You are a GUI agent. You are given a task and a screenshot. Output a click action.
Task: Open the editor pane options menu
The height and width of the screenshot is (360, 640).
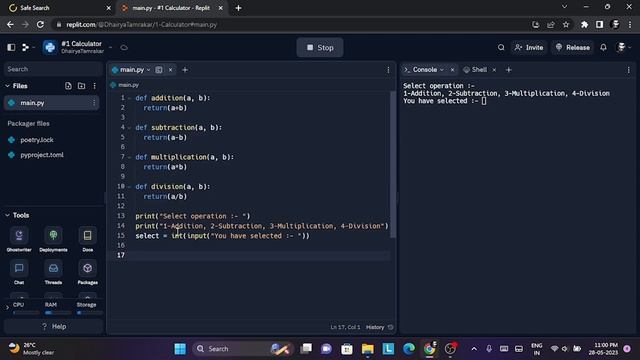point(388,70)
